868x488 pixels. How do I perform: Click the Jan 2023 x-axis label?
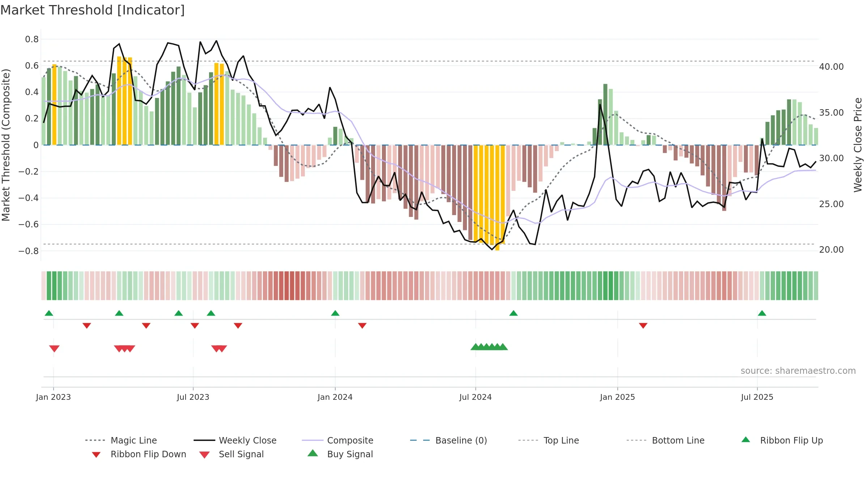[54, 397]
